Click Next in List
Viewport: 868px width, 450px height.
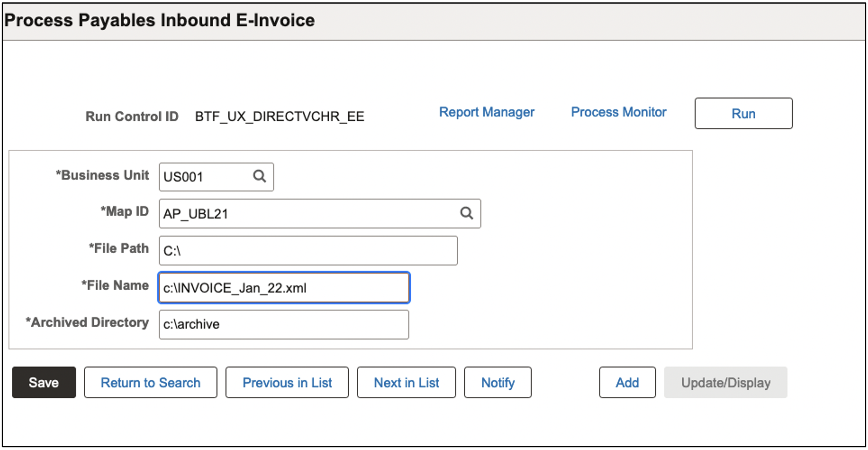point(406,382)
